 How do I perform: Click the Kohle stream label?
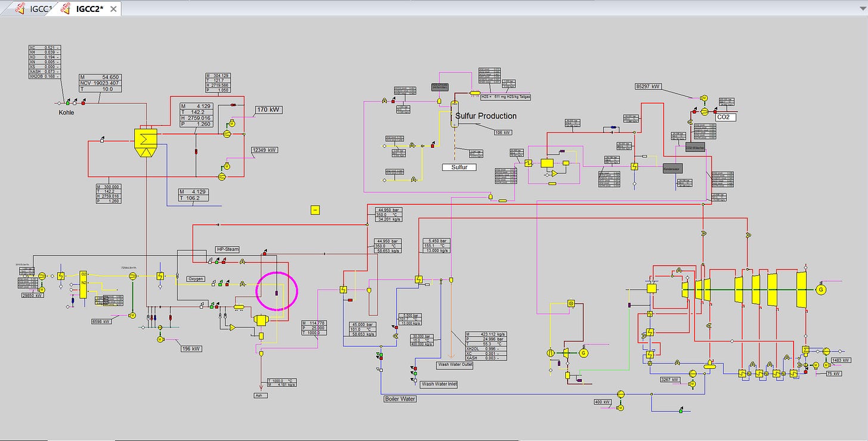pos(67,113)
